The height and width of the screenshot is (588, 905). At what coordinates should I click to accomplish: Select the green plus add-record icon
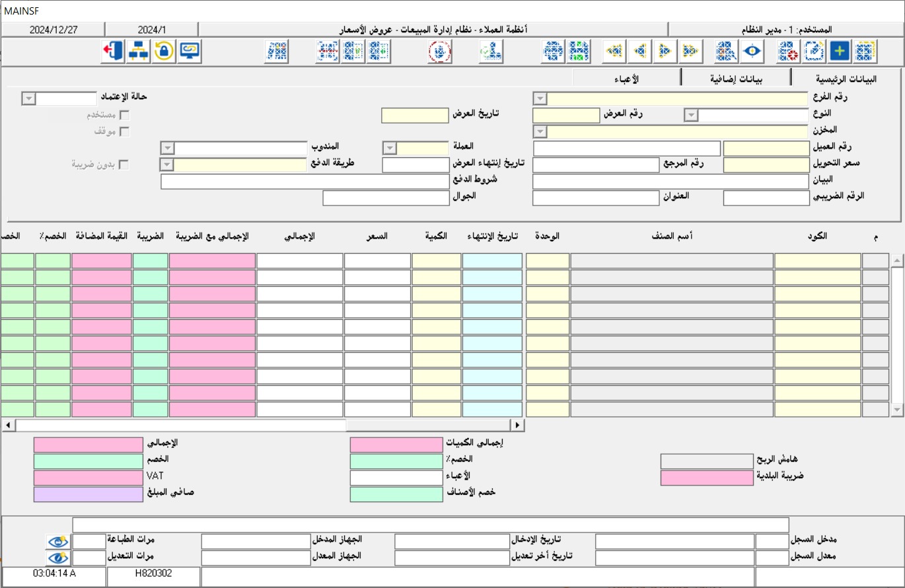841,50
